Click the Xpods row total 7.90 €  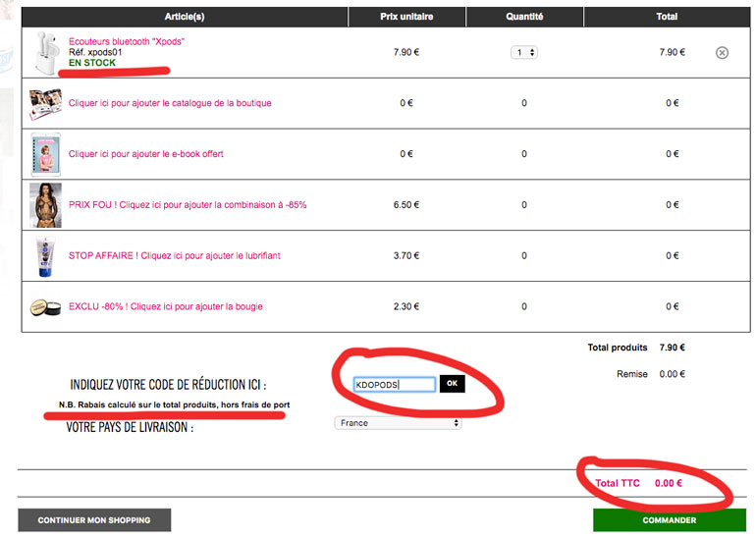(673, 52)
